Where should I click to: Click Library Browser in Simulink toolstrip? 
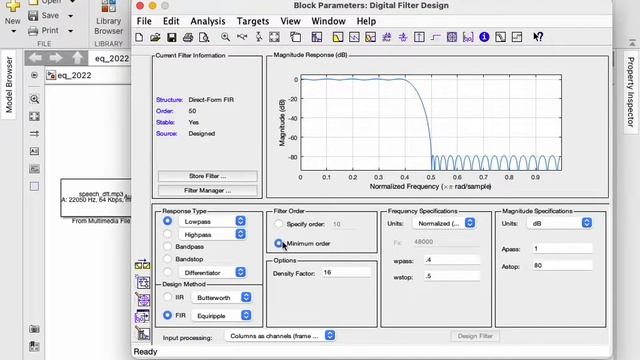(x=108, y=18)
